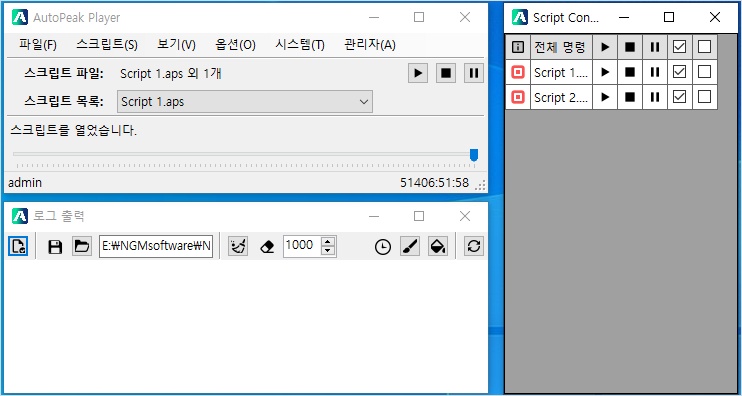Play Script 2 in Script Control
The height and width of the screenshot is (396, 742).
[x=605, y=97]
